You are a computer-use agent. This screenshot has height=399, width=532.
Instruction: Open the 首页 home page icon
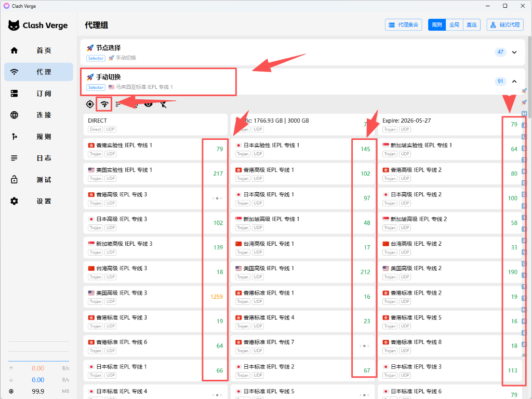tap(14, 50)
